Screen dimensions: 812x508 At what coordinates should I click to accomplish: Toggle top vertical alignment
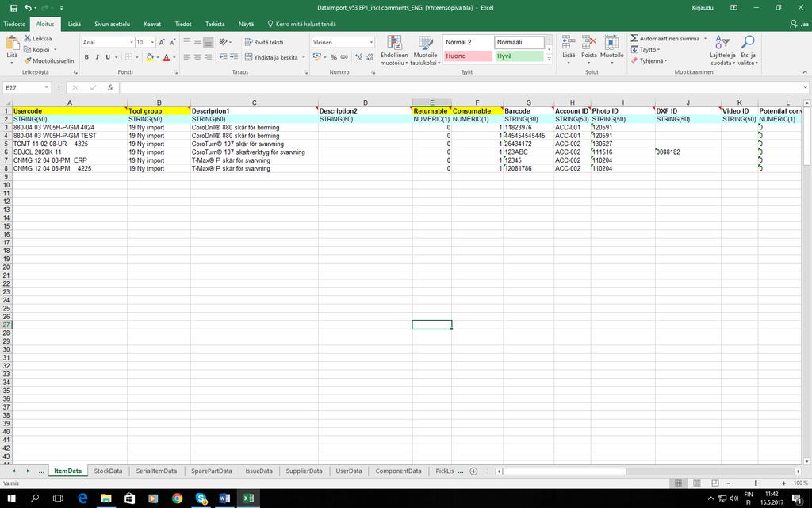click(x=187, y=42)
